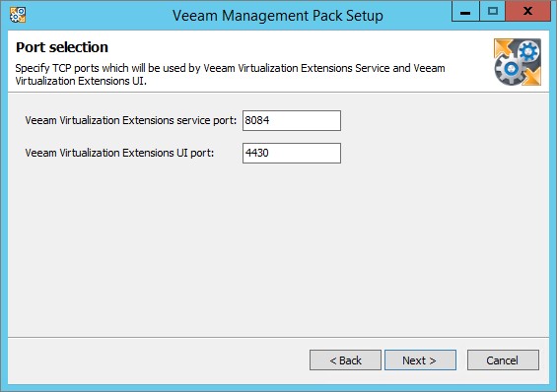
Task: Click the small blue gear in header logo
Action: pos(528,52)
